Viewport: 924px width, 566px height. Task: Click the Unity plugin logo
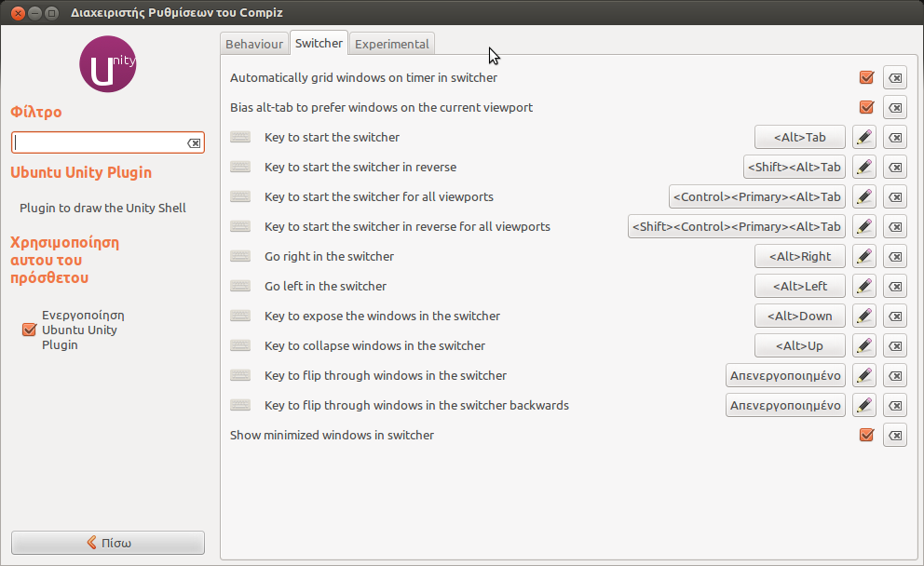pos(108,64)
